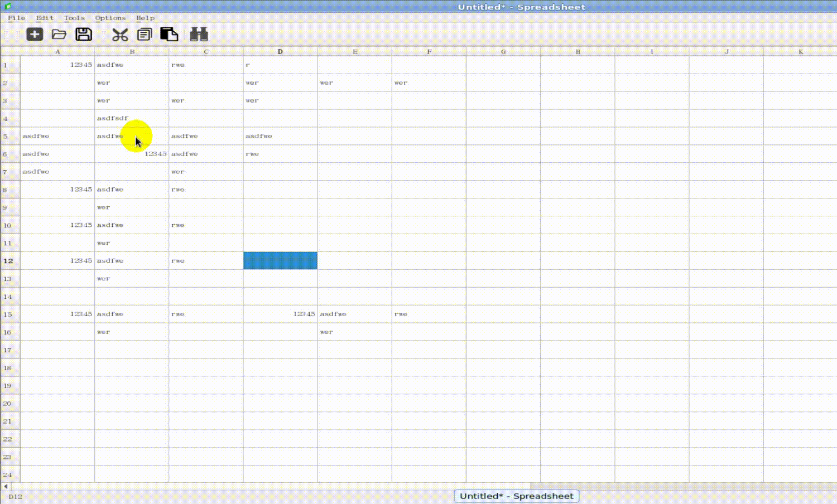Create a new spreadsheet document
837x504 pixels.
click(x=35, y=34)
